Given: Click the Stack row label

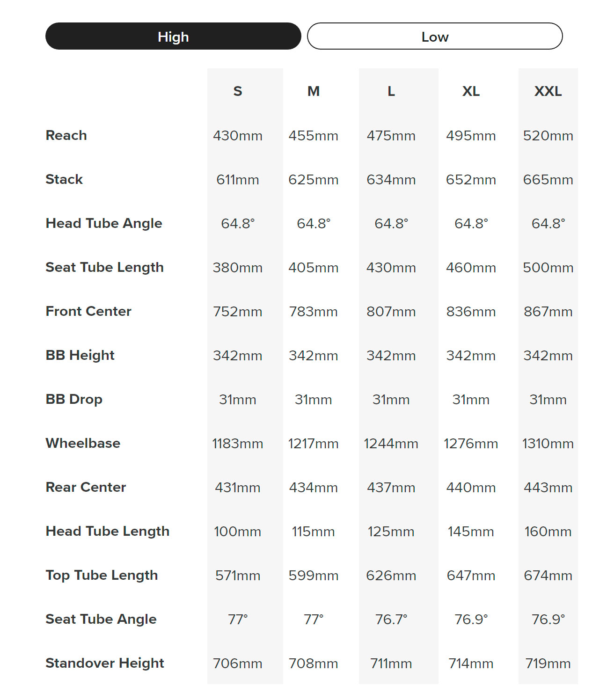Looking at the screenshot, I should pos(64,180).
